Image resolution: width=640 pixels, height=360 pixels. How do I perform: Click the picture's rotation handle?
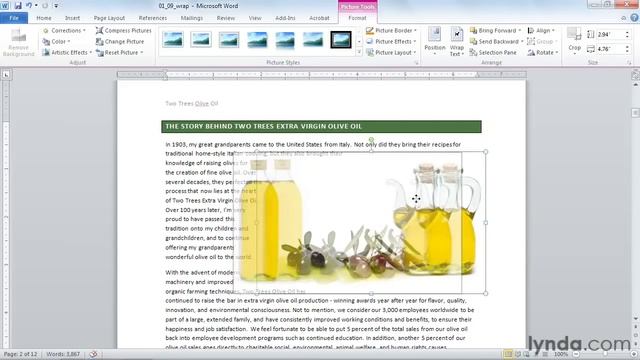371,140
